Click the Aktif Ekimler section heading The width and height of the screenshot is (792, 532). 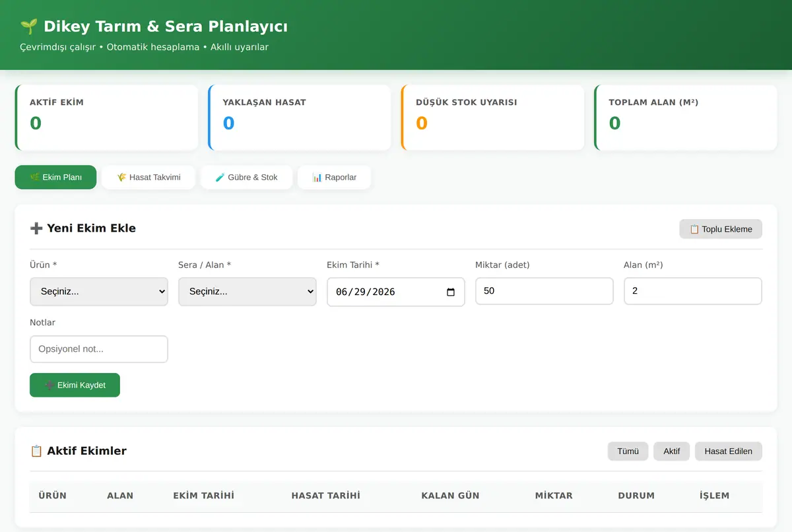tap(79, 451)
